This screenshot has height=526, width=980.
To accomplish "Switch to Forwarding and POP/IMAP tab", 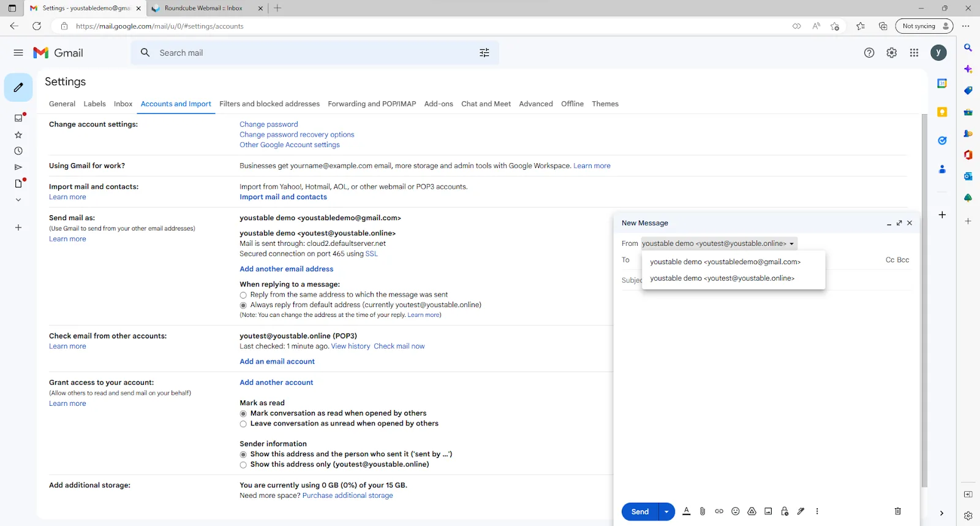I will (372, 104).
